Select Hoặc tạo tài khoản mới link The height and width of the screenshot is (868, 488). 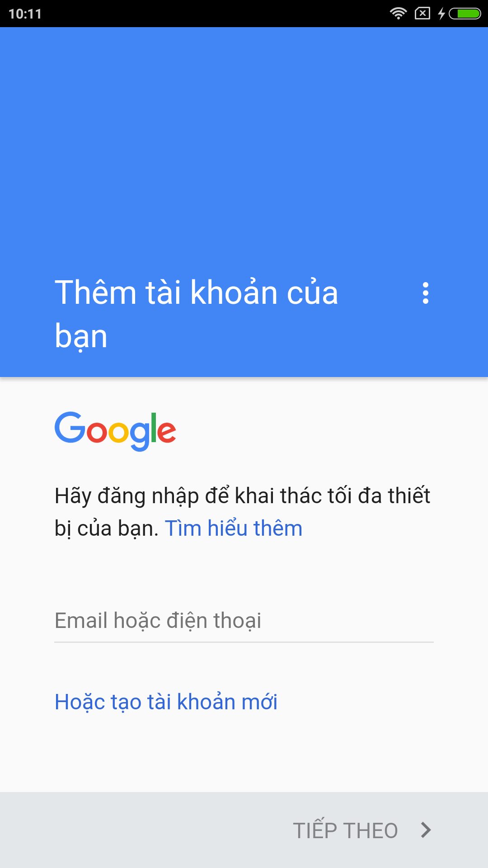166,702
